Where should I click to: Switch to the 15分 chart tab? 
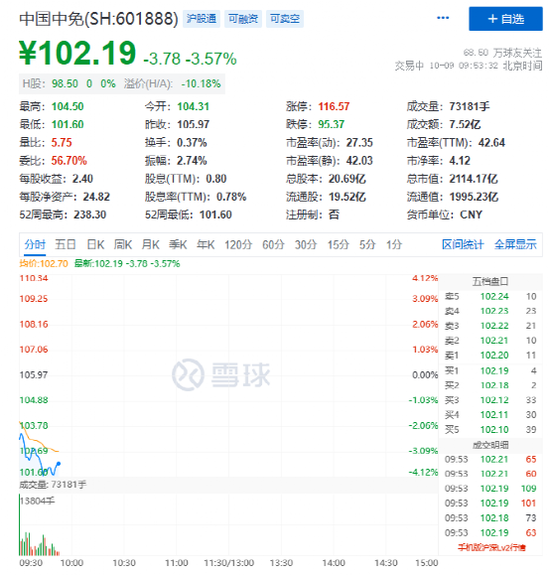coord(338,244)
